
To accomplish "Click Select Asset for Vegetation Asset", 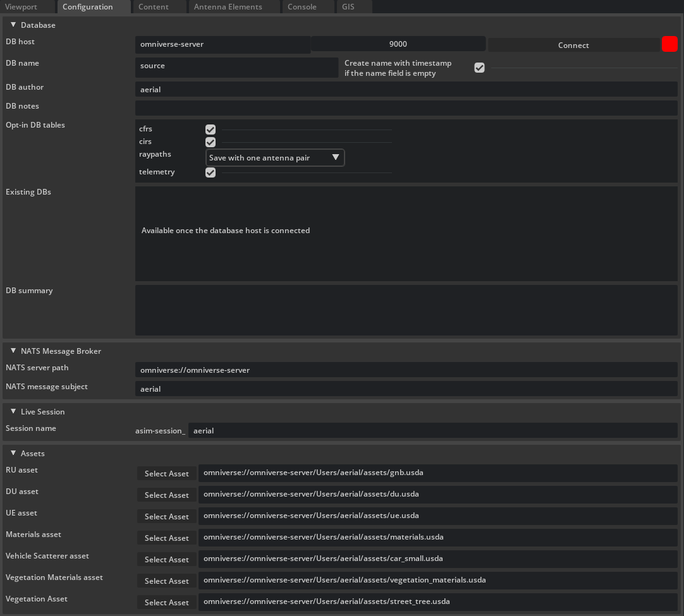I will [x=167, y=602].
